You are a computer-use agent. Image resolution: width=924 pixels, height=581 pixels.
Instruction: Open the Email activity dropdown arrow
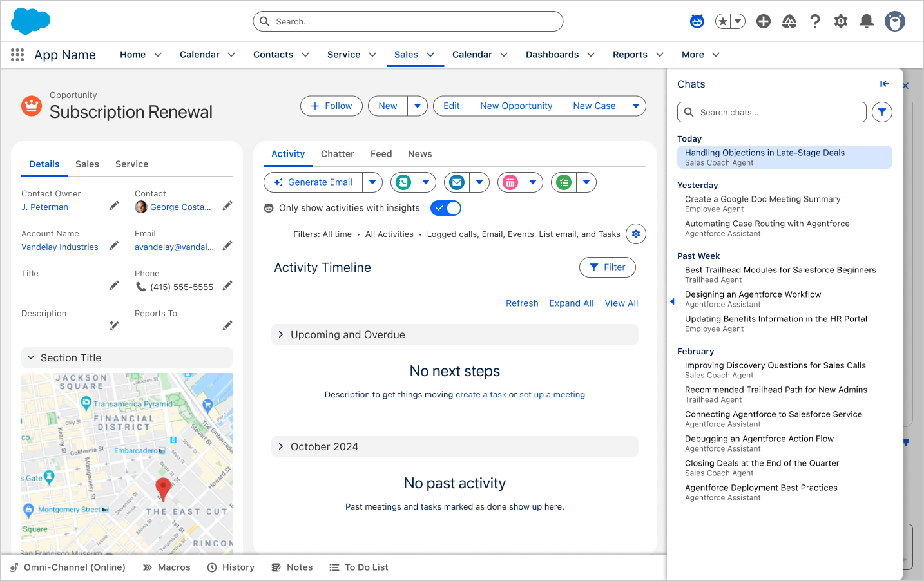(479, 182)
